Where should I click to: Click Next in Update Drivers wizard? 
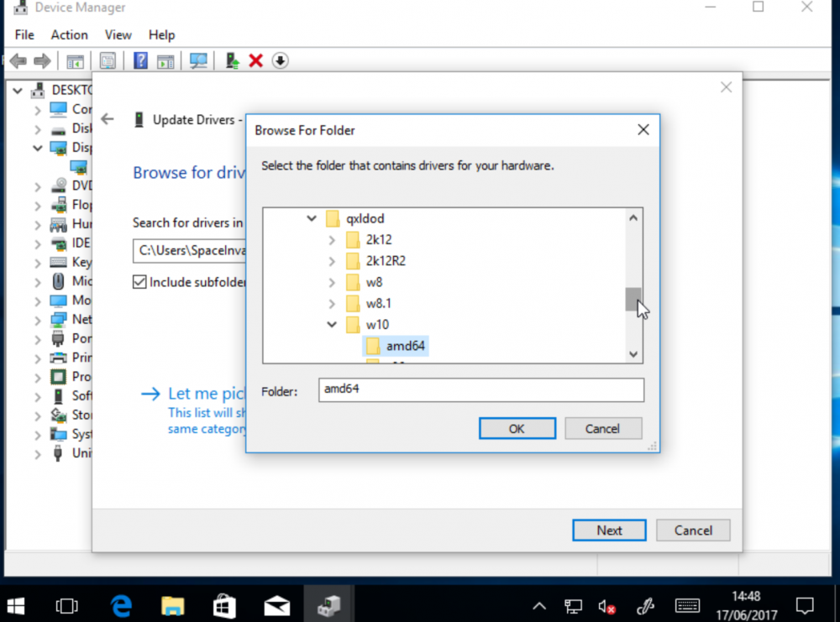(609, 531)
